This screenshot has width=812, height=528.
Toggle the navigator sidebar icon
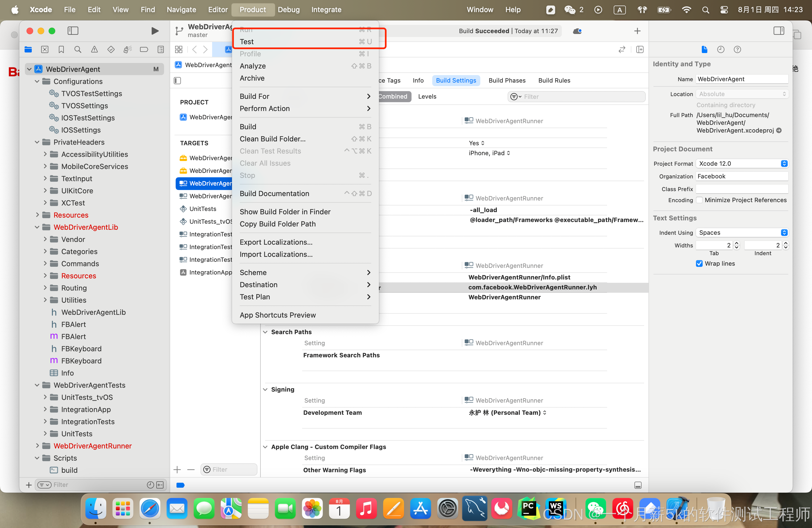(x=73, y=31)
